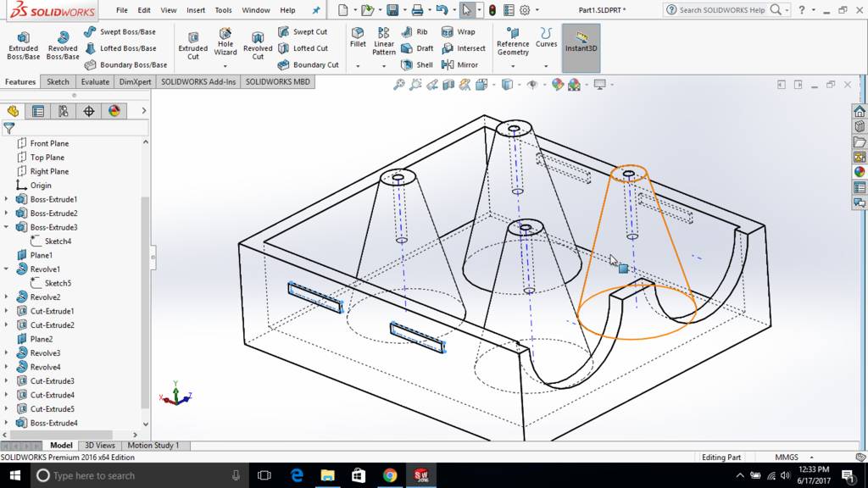
Task: Open Google Chrome from taskbar
Action: click(390, 475)
